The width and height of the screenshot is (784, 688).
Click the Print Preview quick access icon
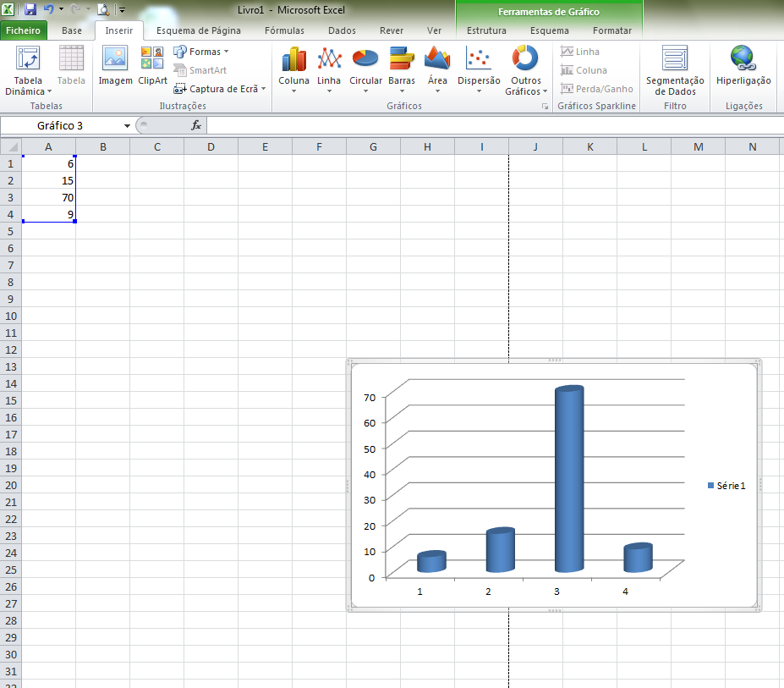(103, 9)
